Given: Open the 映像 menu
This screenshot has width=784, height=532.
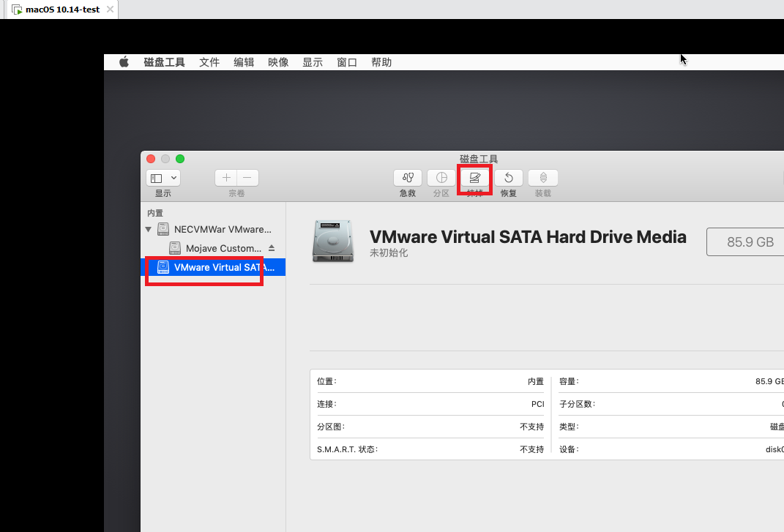Looking at the screenshot, I should point(278,62).
